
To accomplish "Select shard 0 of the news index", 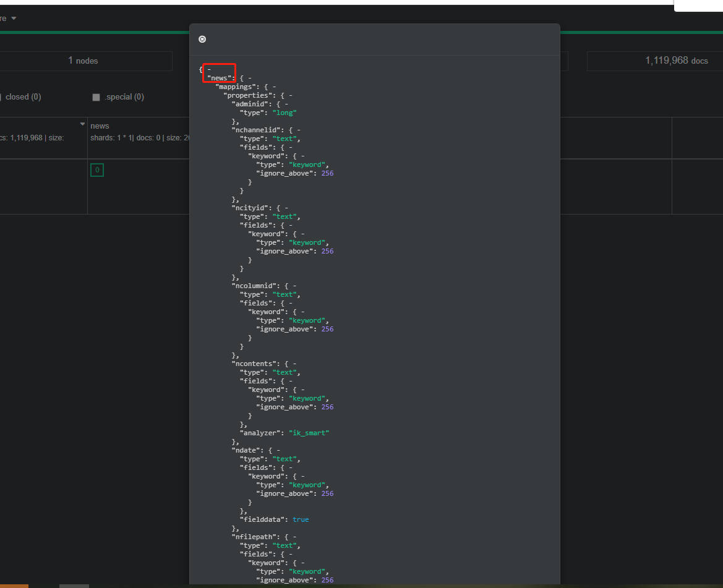I will pos(97,170).
